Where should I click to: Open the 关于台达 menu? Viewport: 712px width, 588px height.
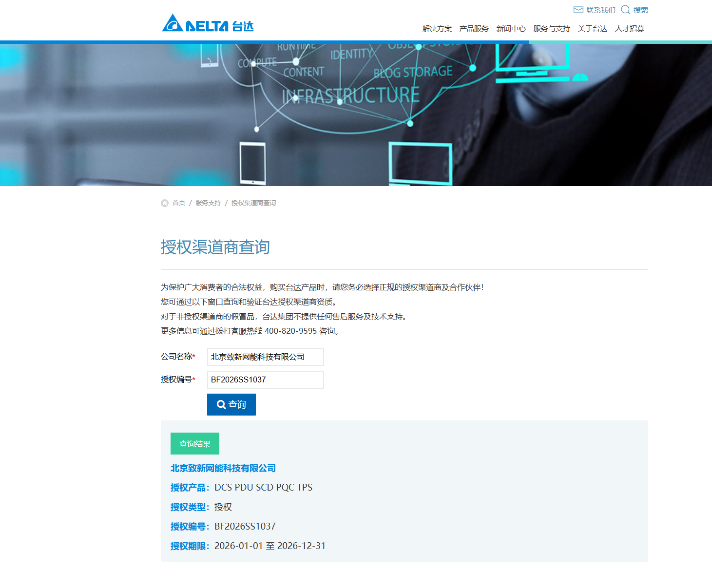pos(593,29)
